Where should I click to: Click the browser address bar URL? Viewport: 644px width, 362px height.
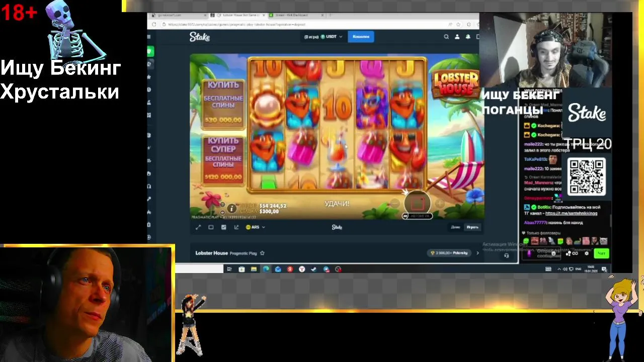[236, 24]
